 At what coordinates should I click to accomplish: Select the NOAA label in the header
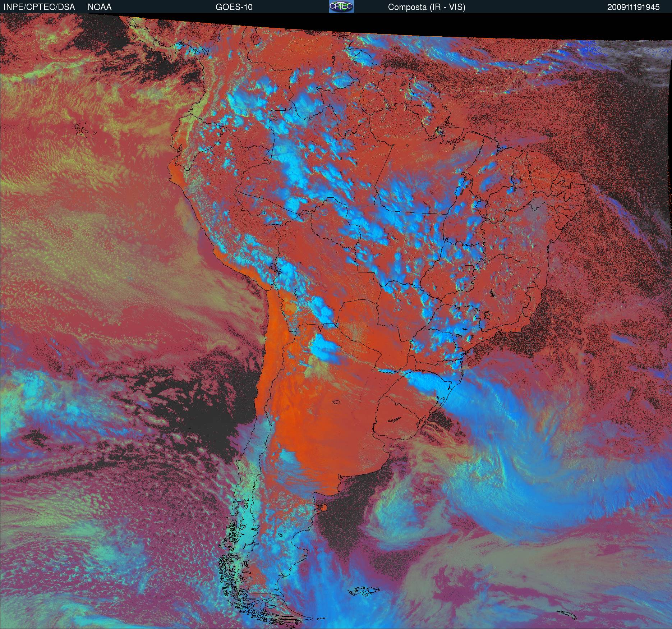[100, 7]
